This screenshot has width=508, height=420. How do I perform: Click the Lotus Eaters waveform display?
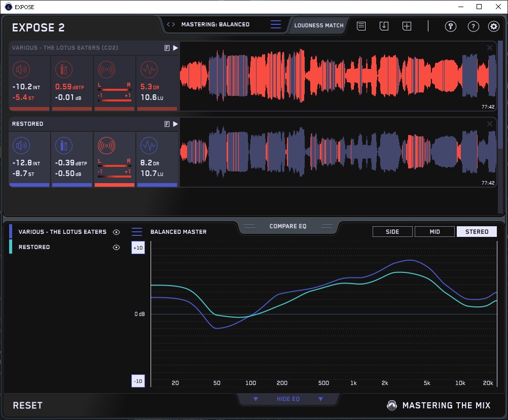click(338, 76)
